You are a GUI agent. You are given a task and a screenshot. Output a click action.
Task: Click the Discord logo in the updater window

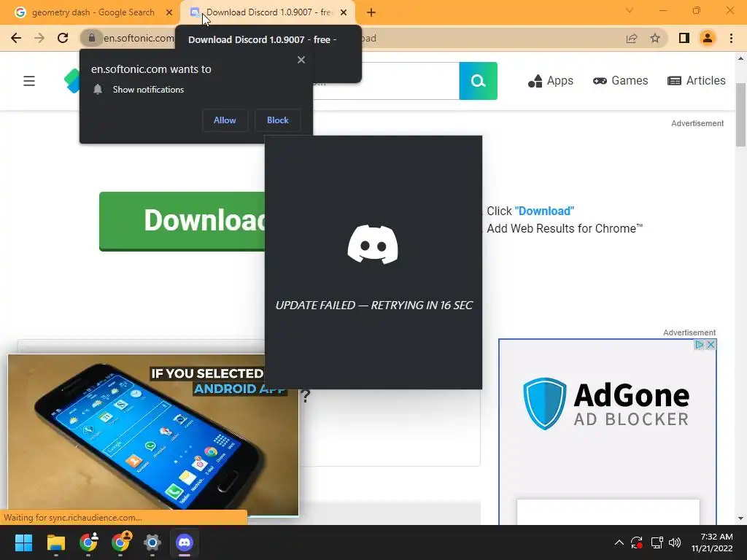point(373,244)
